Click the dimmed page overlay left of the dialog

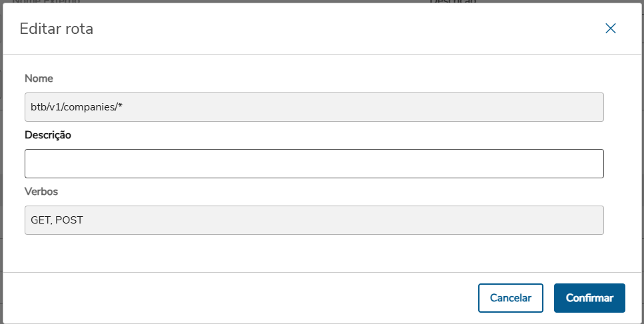coord(1,166)
